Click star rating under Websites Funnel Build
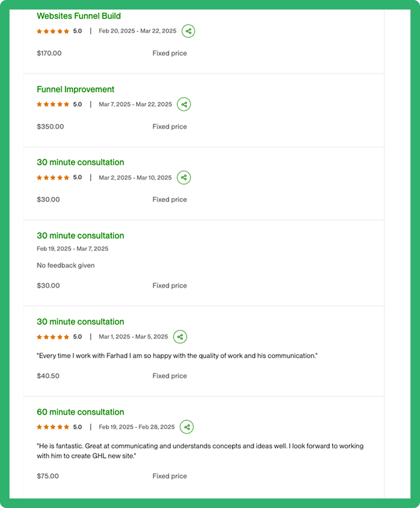 [53, 31]
